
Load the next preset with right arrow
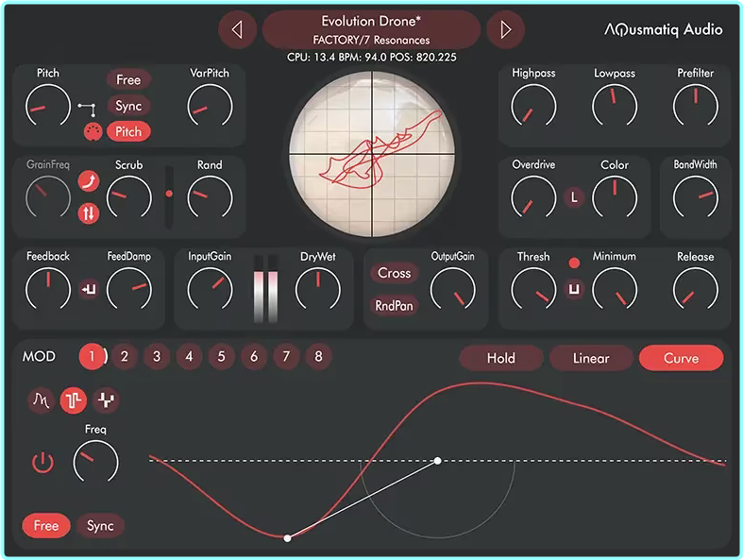click(x=506, y=30)
